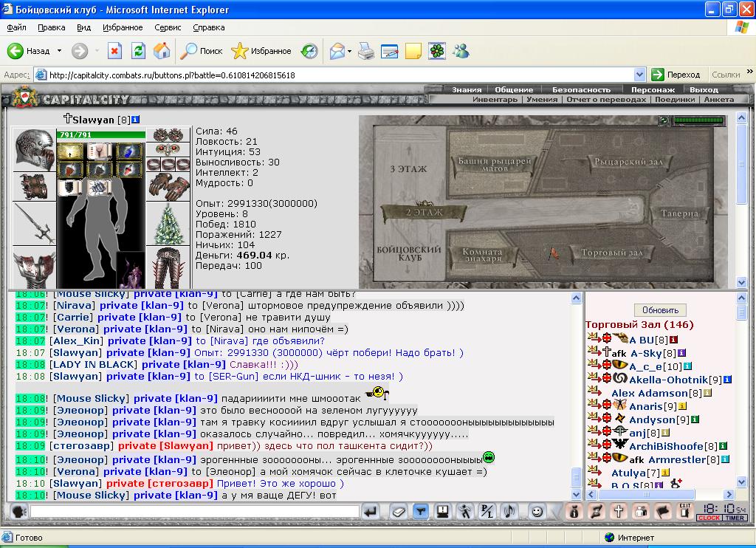Click the Home icon in IE toolbar

[x=162, y=51]
